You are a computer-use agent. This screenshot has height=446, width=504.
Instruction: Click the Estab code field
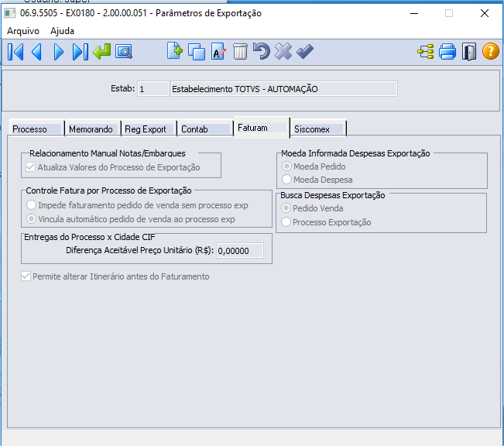pyautogui.click(x=153, y=89)
